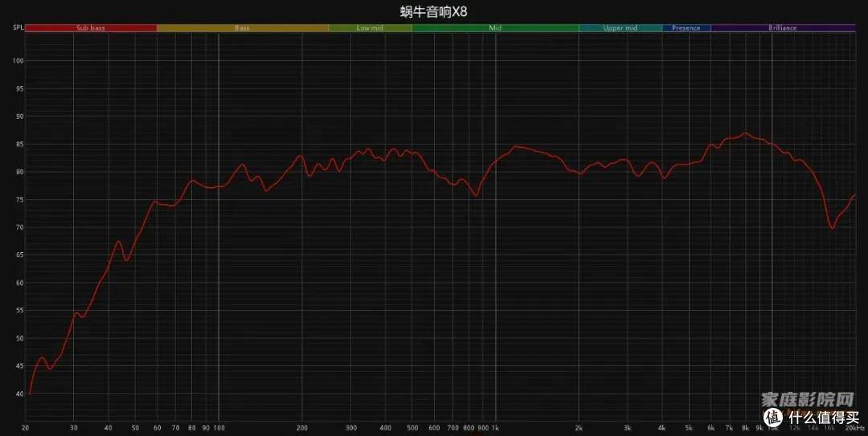Select the Presence band label
868x436 pixels.
(x=686, y=28)
